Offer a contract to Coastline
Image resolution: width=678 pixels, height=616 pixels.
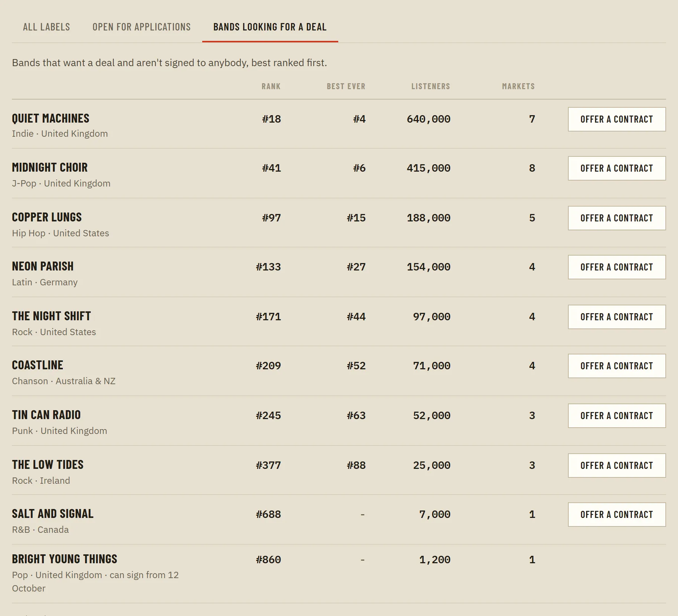tap(617, 366)
